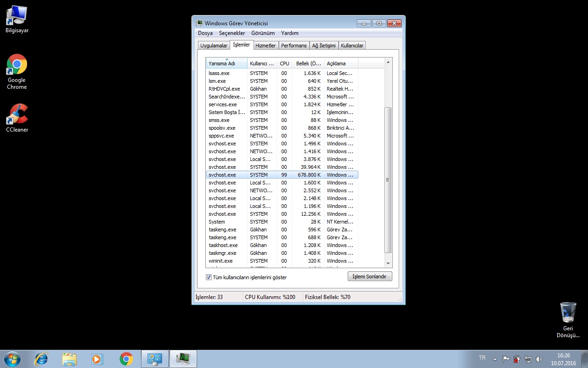Click the process list scrollbar thumb
The width and height of the screenshot is (588, 368).
click(x=388, y=180)
